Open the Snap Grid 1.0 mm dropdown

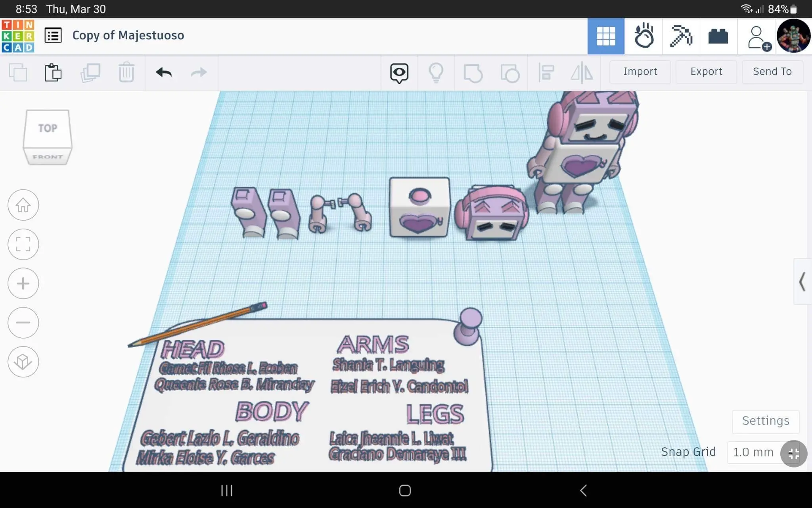pyautogui.click(x=753, y=452)
